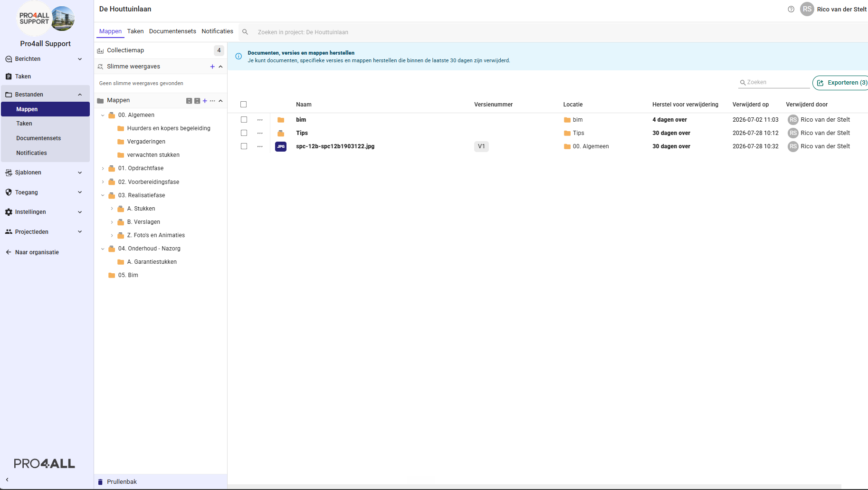The image size is (868, 490).
Task: Check the bim row checkbox
Action: pyautogui.click(x=244, y=120)
